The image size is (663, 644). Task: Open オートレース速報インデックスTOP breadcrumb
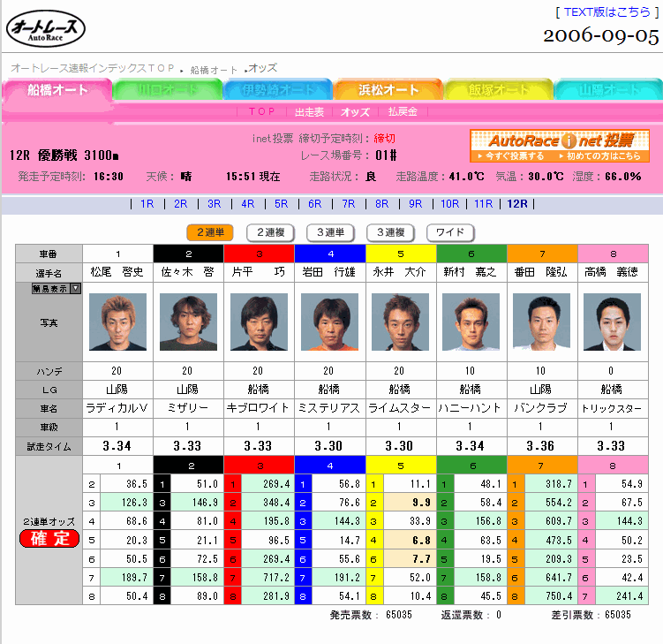click(x=93, y=68)
